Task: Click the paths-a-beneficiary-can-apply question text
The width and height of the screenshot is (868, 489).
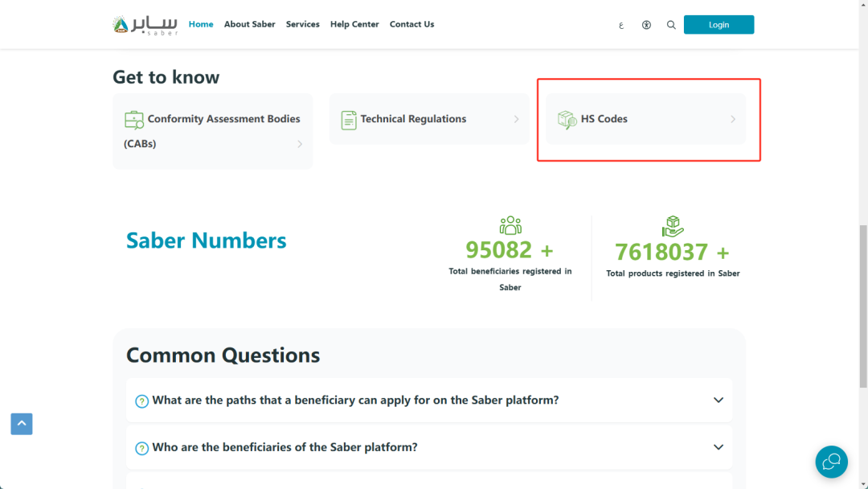Action: tap(355, 400)
